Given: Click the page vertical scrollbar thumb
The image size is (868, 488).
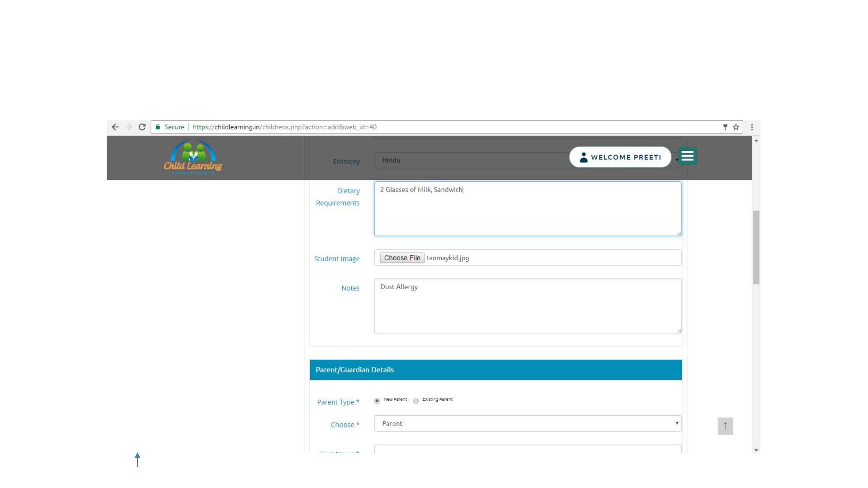Looking at the screenshot, I should click(x=756, y=247).
